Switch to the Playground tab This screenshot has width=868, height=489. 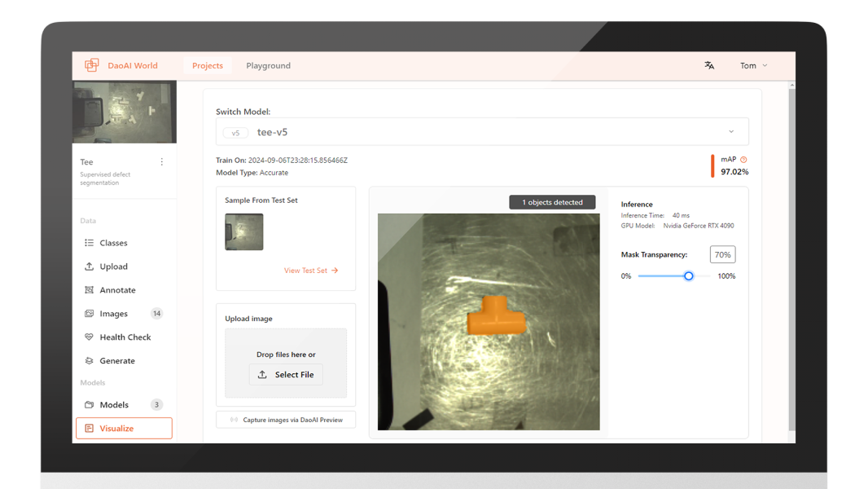click(x=268, y=66)
